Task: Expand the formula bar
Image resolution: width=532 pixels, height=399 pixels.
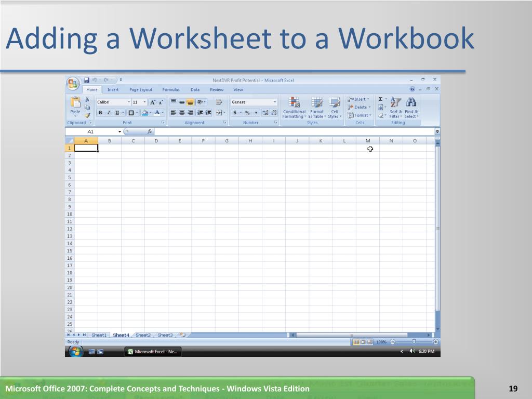Action: click(x=437, y=131)
